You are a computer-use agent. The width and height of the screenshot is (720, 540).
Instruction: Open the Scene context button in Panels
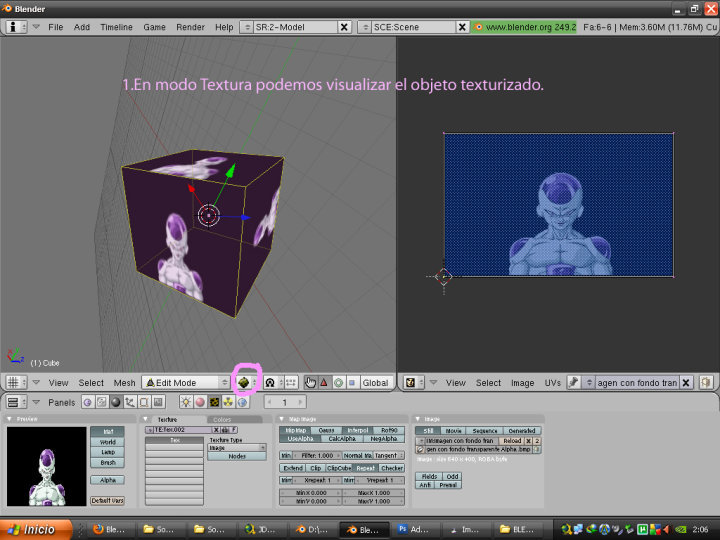[158, 402]
